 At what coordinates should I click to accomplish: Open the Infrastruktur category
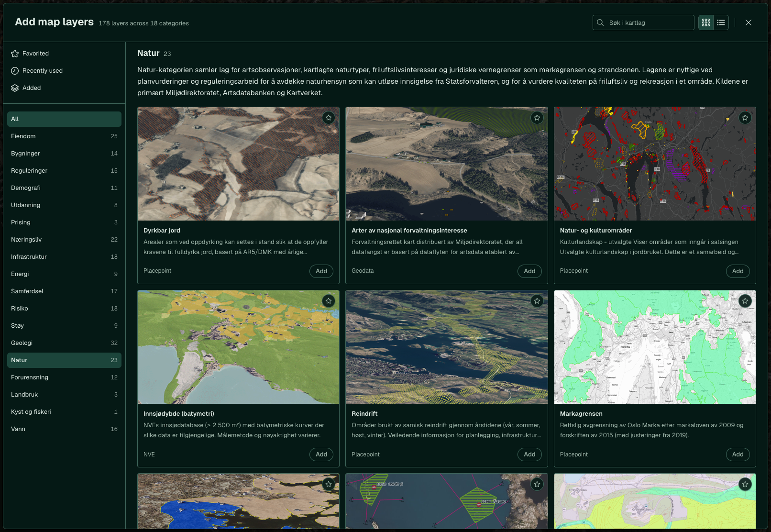[x=64, y=257]
